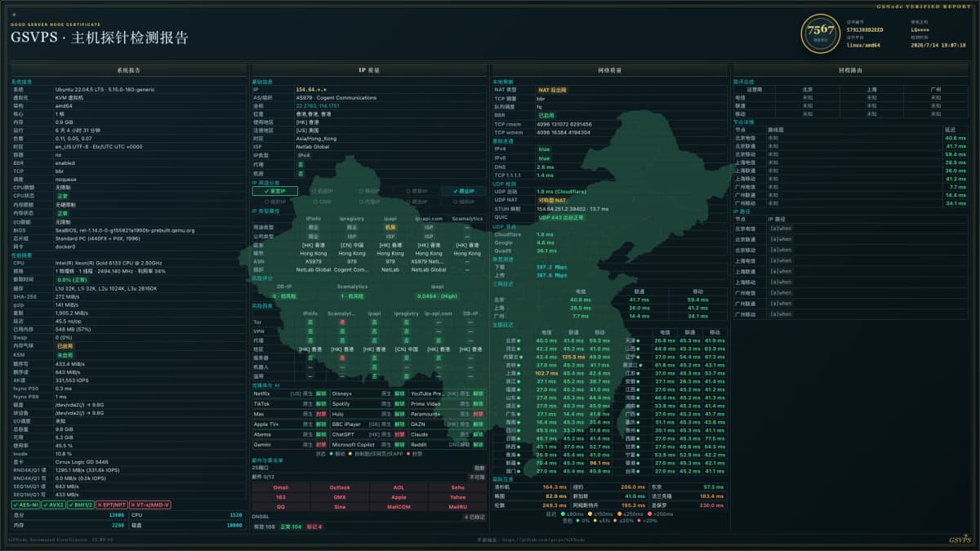Click the 圣保罗 330.0 ms latency value
Viewport: 980px width, 551px height.
click(x=712, y=505)
